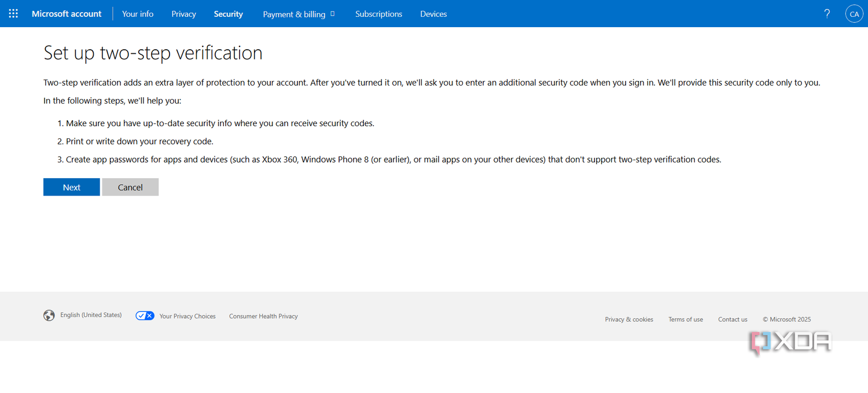Open Consumer Health Privacy link
The height and width of the screenshot is (393, 868).
[x=263, y=316]
